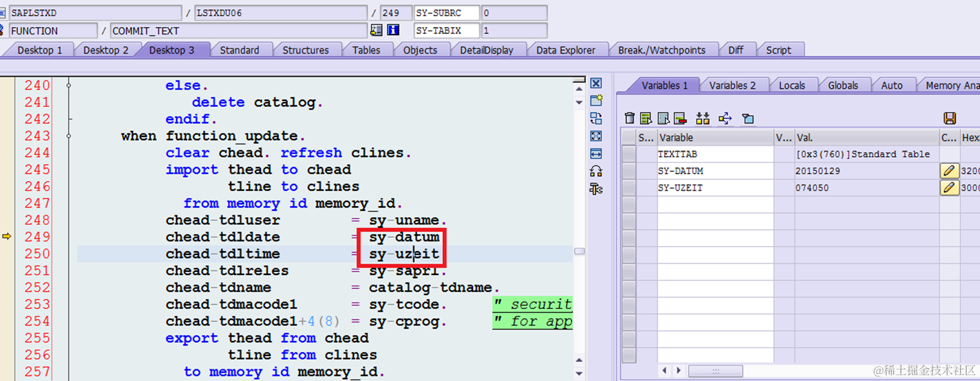Click the blue information icon next to COMMIT_TEXT

point(393,30)
